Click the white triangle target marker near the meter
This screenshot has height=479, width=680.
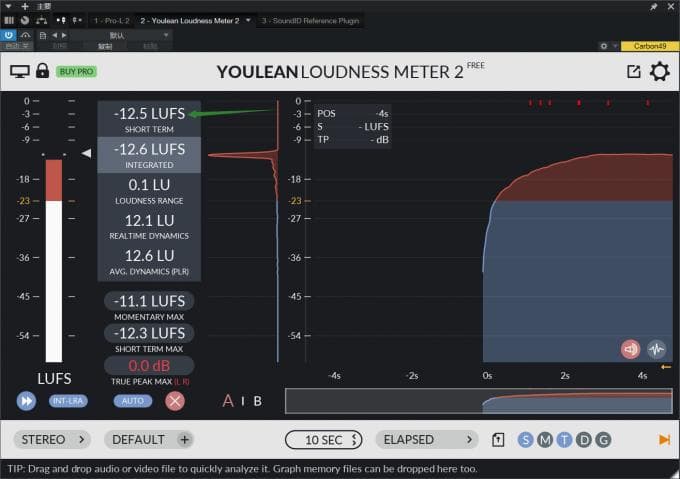coord(86,153)
